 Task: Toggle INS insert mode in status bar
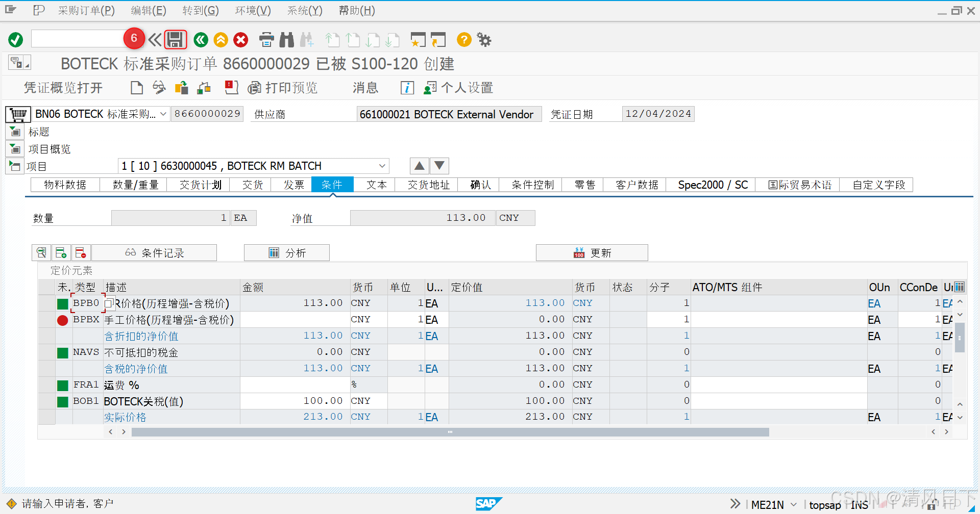click(860, 505)
